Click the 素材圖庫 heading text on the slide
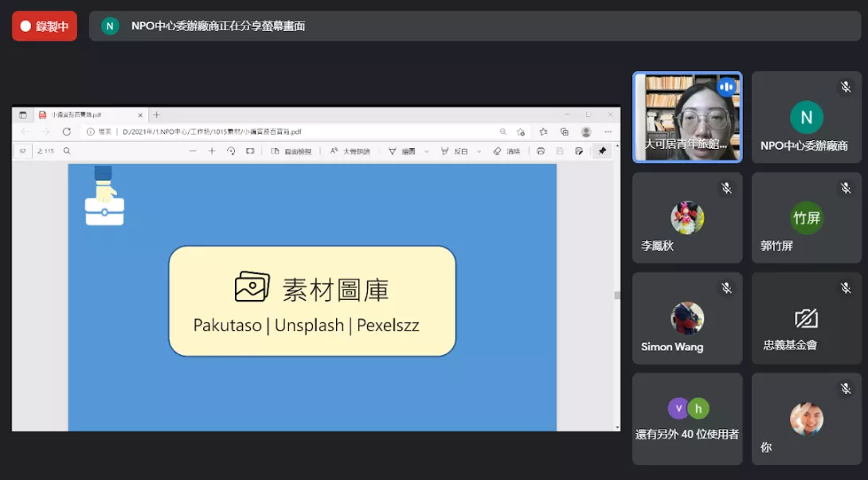Image resolution: width=868 pixels, height=480 pixels. 336,290
